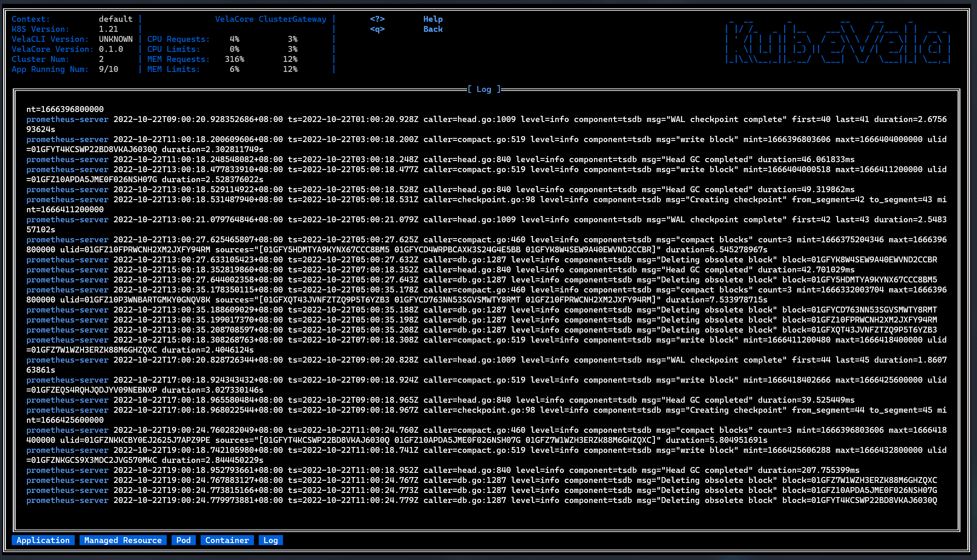977x560 pixels.
Task: Click the context value default
Action: pos(116,19)
